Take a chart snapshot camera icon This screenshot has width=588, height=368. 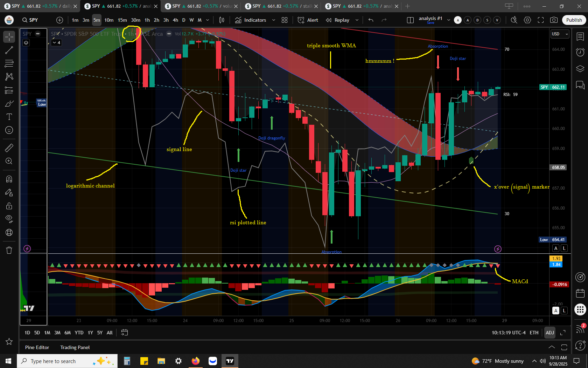click(554, 20)
